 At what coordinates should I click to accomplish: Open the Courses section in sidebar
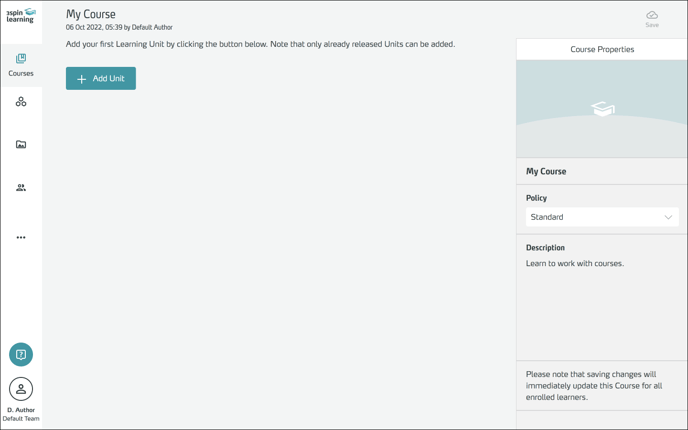(x=21, y=65)
